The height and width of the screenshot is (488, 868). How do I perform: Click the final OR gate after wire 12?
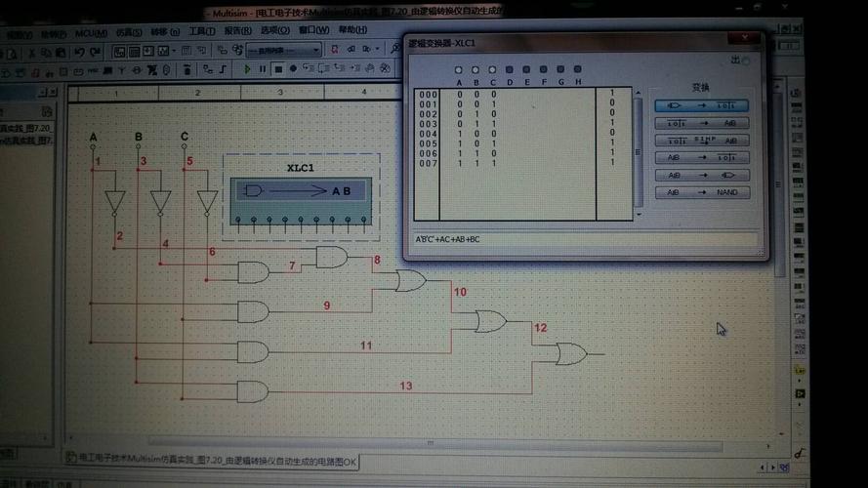pyautogui.click(x=572, y=353)
